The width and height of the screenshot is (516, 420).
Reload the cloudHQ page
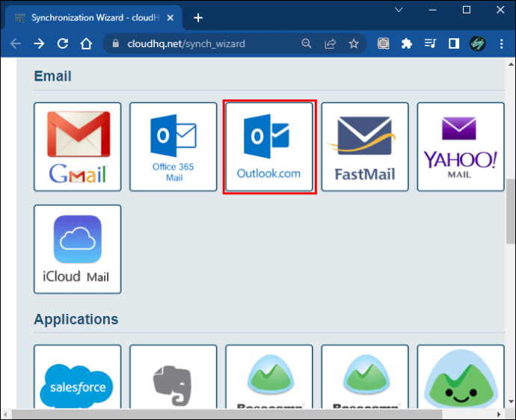coord(63,44)
